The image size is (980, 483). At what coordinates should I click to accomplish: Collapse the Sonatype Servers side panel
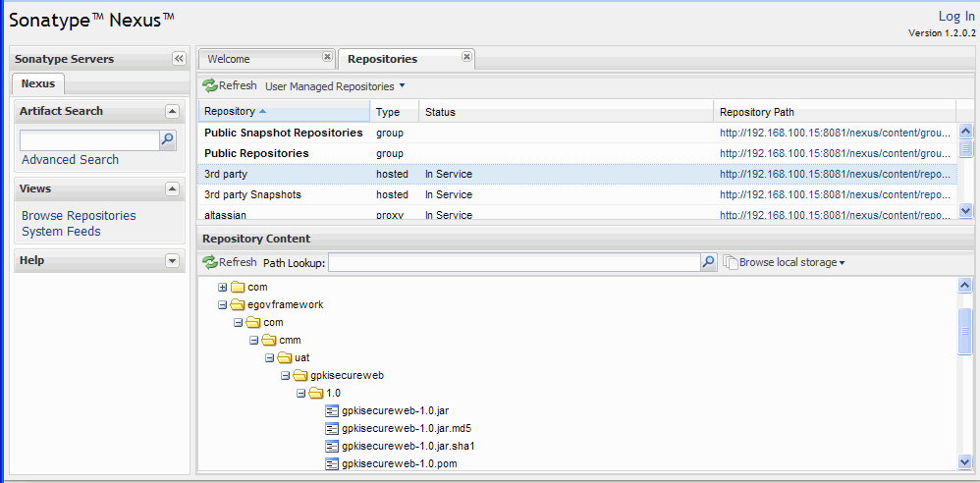[179, 59]
